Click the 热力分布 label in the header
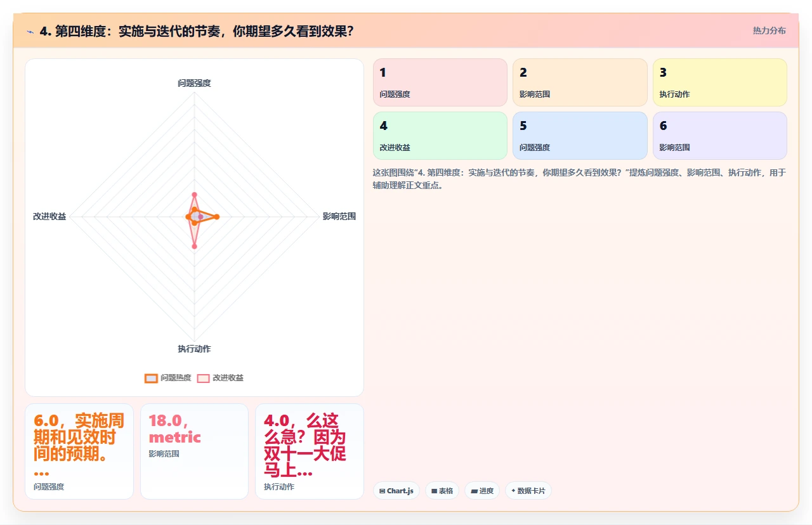Viewport: 812px width, 525px height. tap(769, 31)
